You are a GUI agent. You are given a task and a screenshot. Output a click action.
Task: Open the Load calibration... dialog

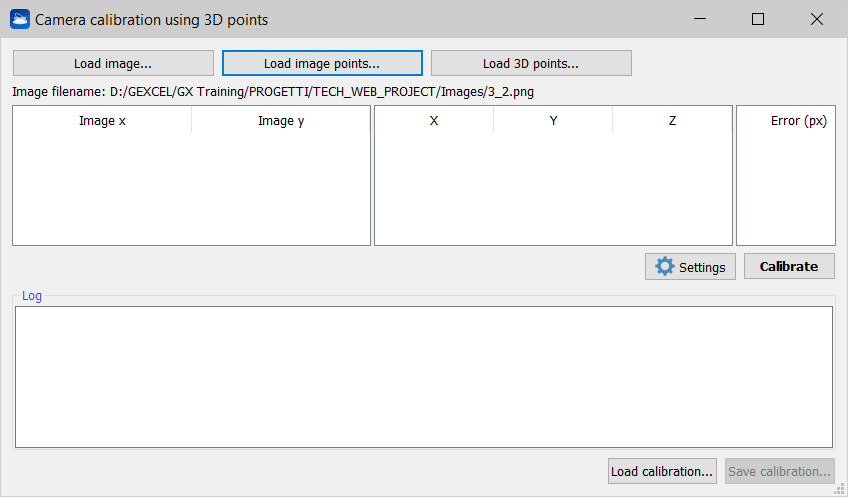point(662,471)
